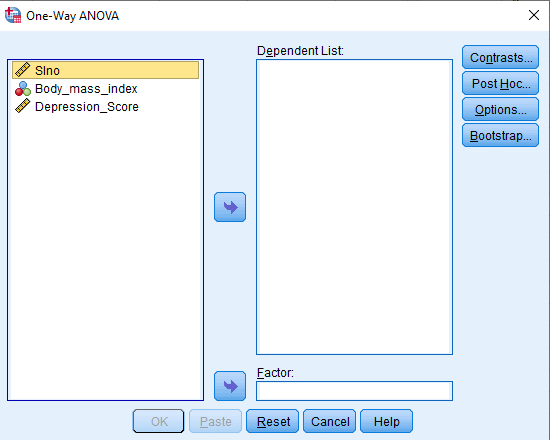Image resolution: width=550 pixels, height=440 pixels.
Task: Close the One-Way ANOVA window
Action: [x=534, y=15]
